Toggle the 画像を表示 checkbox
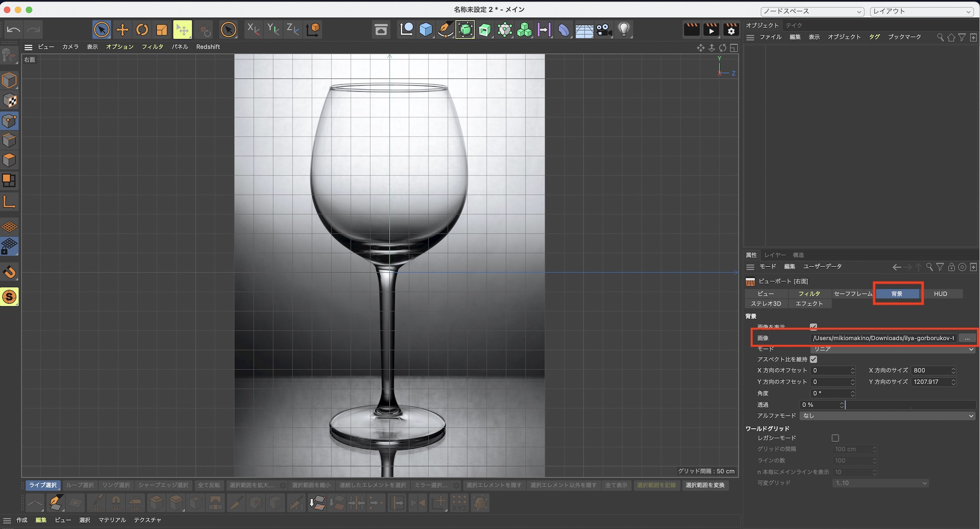Viewport: 980px width, 529px height. (x=813, y=327)
